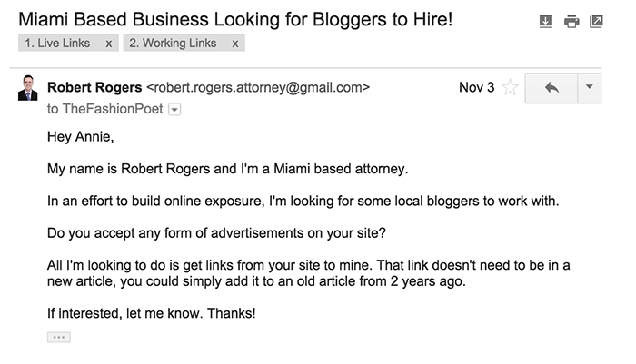Click the 'to TheFashionPoet' recipient text
636x364 pixels.
tap(105, 109)
